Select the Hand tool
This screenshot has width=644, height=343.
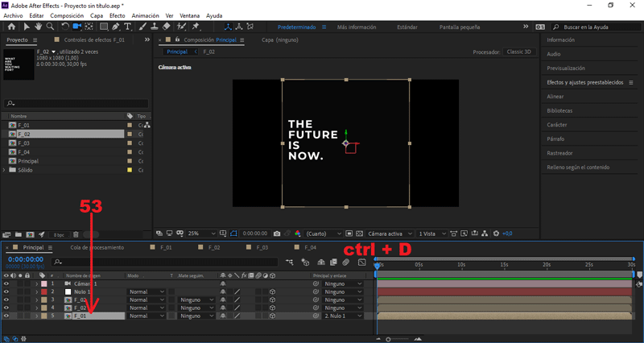(38, 27)
